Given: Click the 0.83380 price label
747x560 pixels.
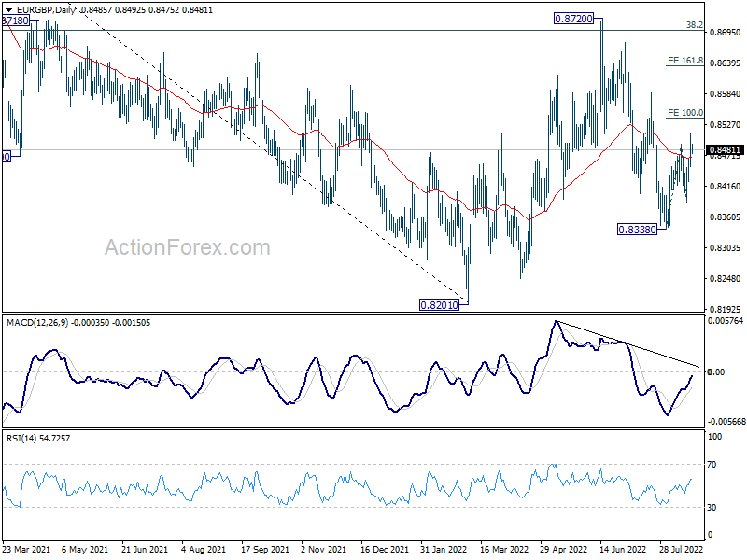Looking at the screenshot, I should pos(637,230).
